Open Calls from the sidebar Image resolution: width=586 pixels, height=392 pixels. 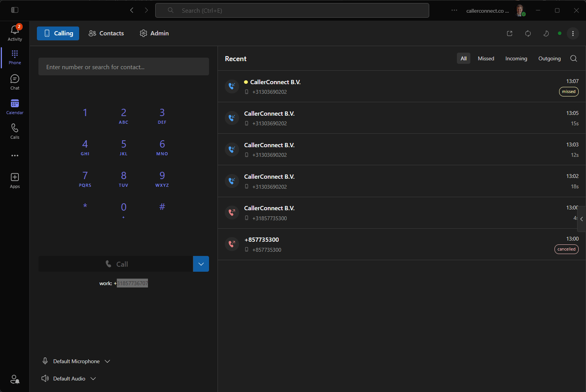pyautogui.click(x=15, y=130)
